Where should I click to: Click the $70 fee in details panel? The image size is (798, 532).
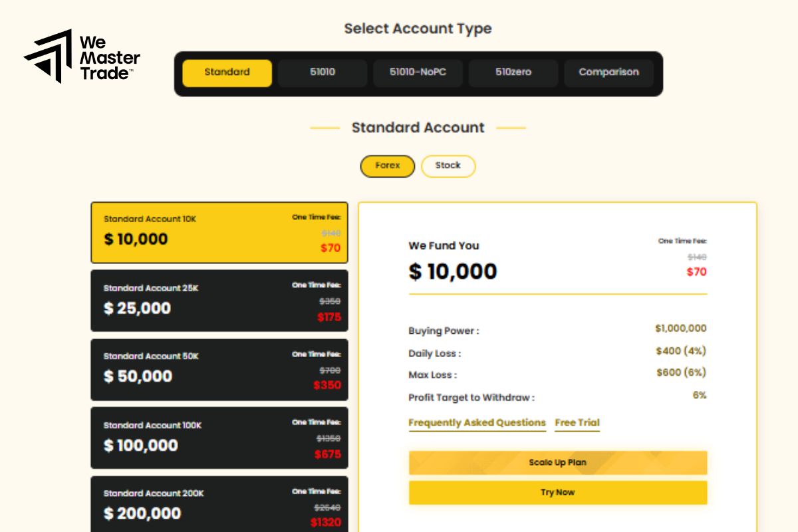click(x=696, y=271)
